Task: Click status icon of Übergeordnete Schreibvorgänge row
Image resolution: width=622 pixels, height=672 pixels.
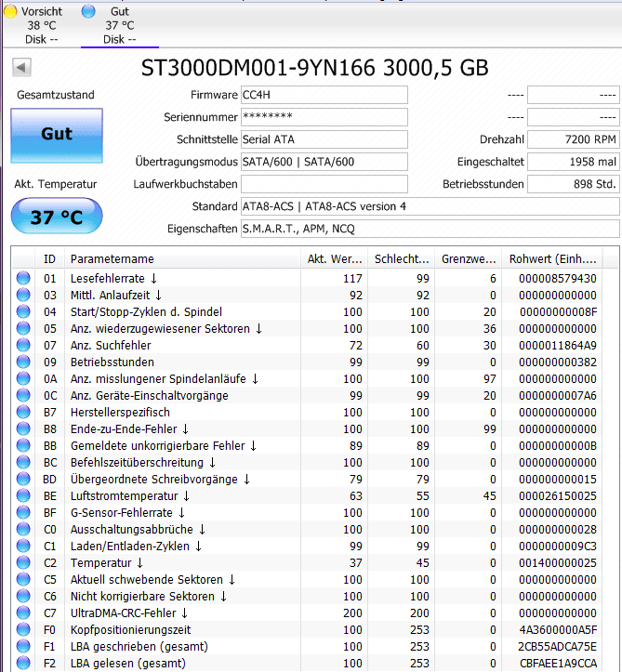Action: (x=23, y=479)
